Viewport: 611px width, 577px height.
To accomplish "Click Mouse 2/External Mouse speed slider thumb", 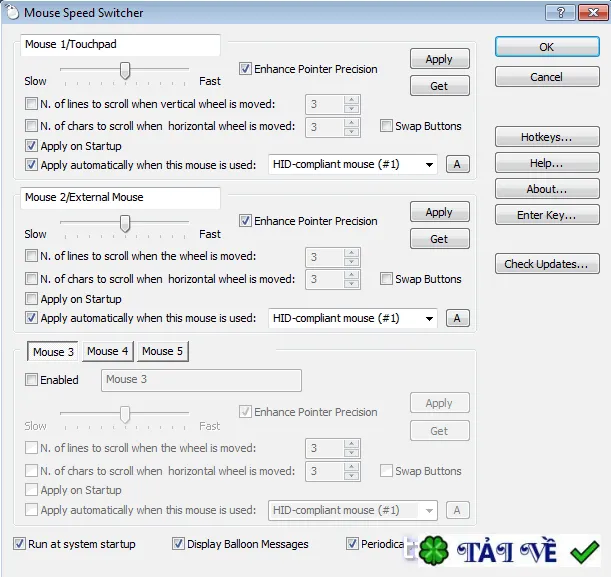I will (x=125, y=223).
